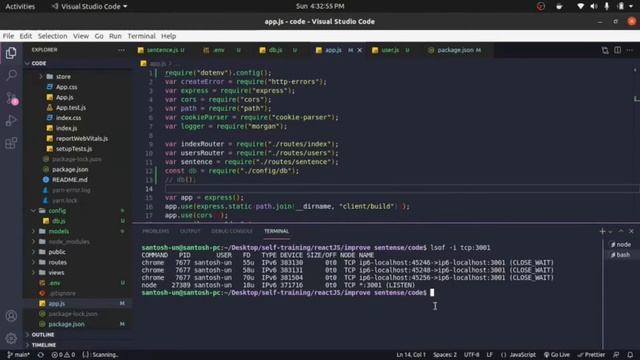
Task: Open the Explorer view in activity bar
Action: click(11, 53)
